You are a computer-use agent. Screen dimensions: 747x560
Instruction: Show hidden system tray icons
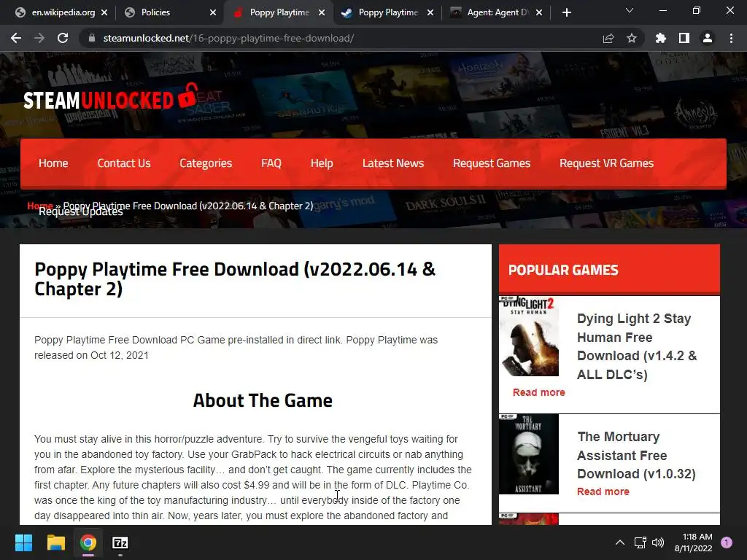[x=620, y=542]
